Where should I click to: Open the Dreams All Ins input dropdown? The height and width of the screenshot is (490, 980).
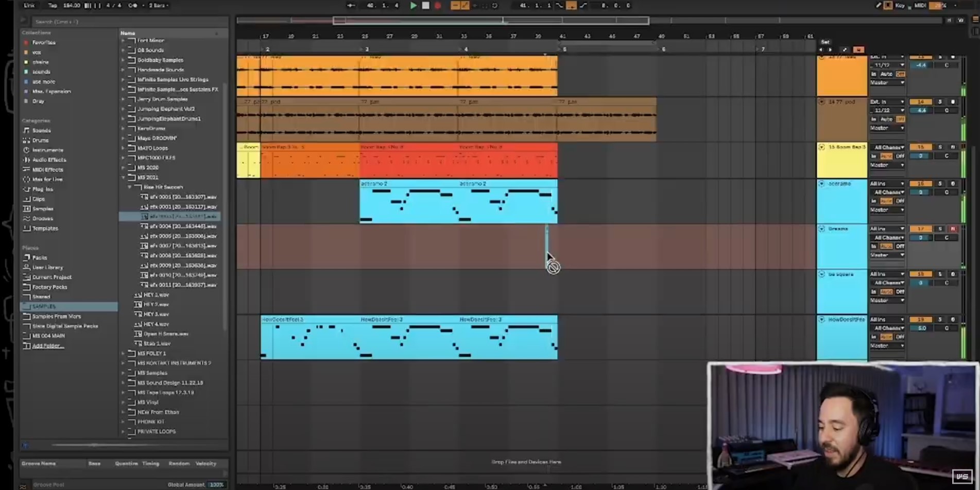tap(887, 229)
